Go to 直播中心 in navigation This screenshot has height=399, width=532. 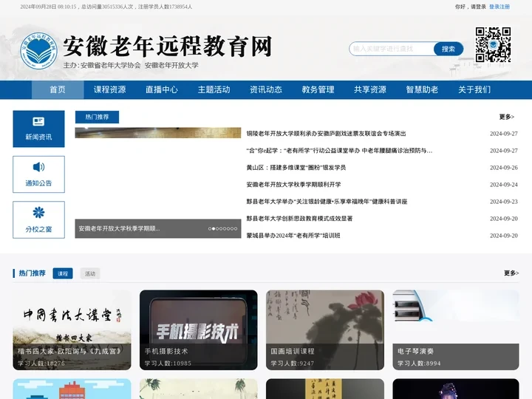click(162, 89)
